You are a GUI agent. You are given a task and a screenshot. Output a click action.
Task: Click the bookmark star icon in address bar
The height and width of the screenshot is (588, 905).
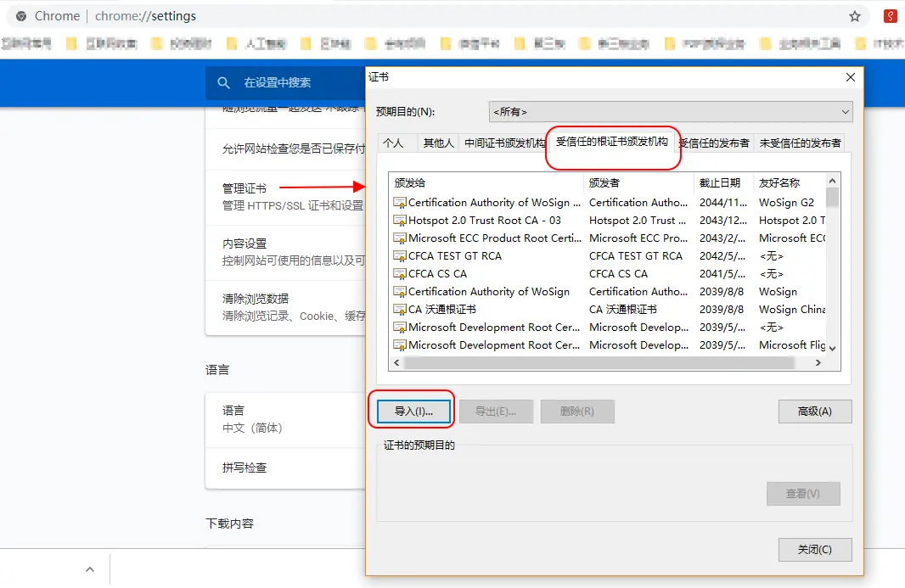point(855,16)
